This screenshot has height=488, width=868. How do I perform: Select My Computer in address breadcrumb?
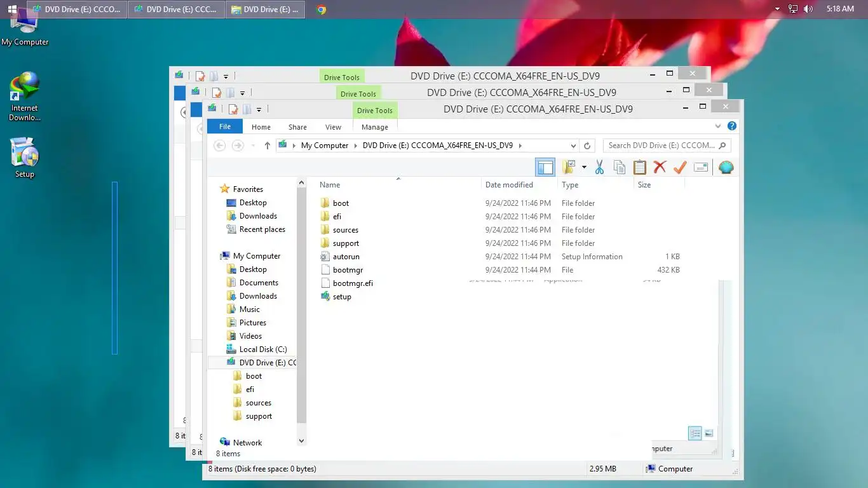pyautogui.click(x=325, y=146)
